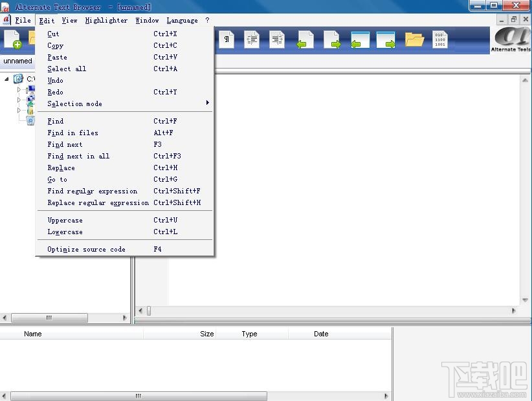Click editor vertical scrollbar up arrow
Viewport: 532px width, 401px height.
click(x=525, y=80)
